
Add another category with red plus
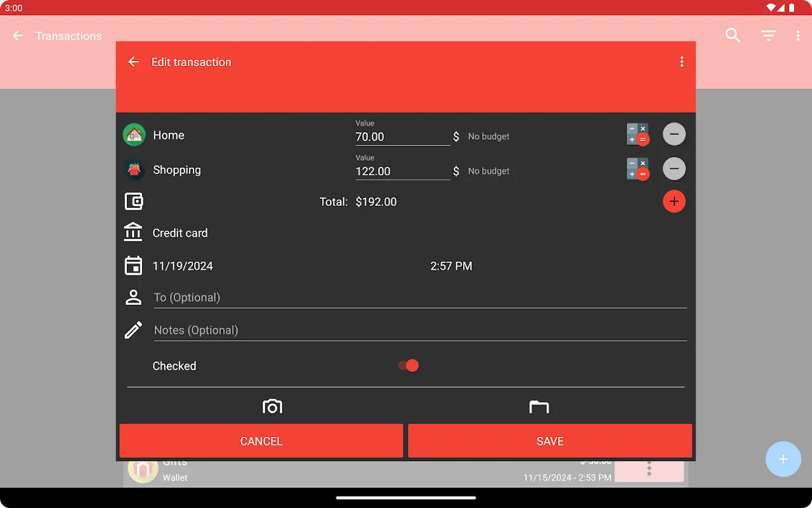(x=674, y=201)
